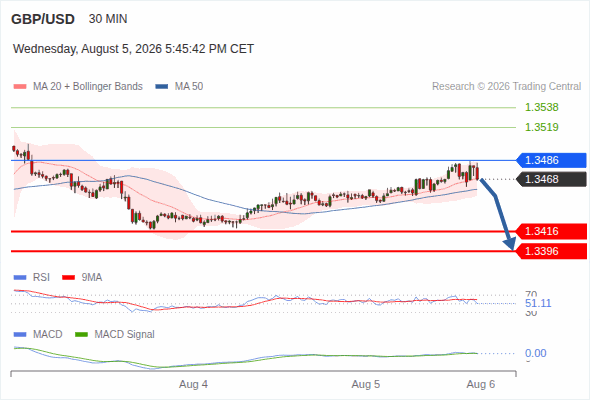Viewport: 590px width, 400px height.
Task: Click the MACD value 0.00
Action: point(536,353)
